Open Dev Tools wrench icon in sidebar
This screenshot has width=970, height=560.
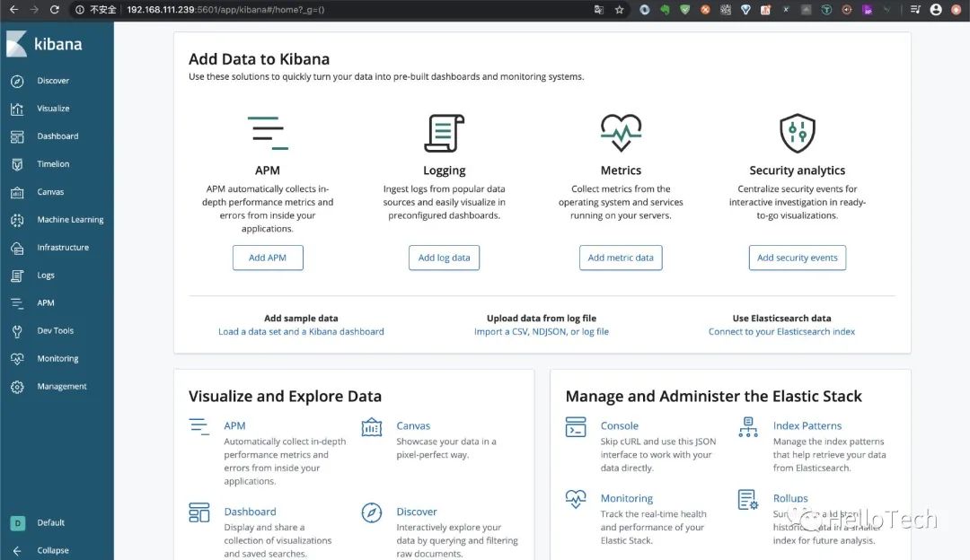tap(17, 331)
